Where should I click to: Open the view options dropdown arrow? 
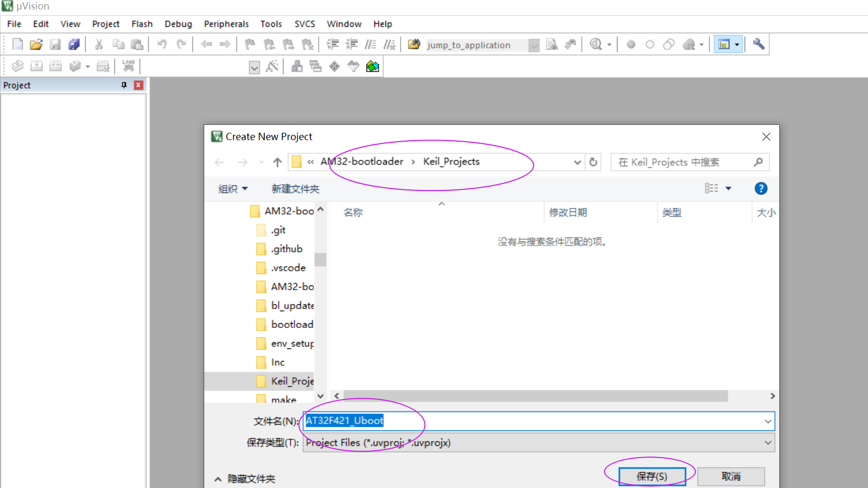pyautogui.click(x=728, y=188)
